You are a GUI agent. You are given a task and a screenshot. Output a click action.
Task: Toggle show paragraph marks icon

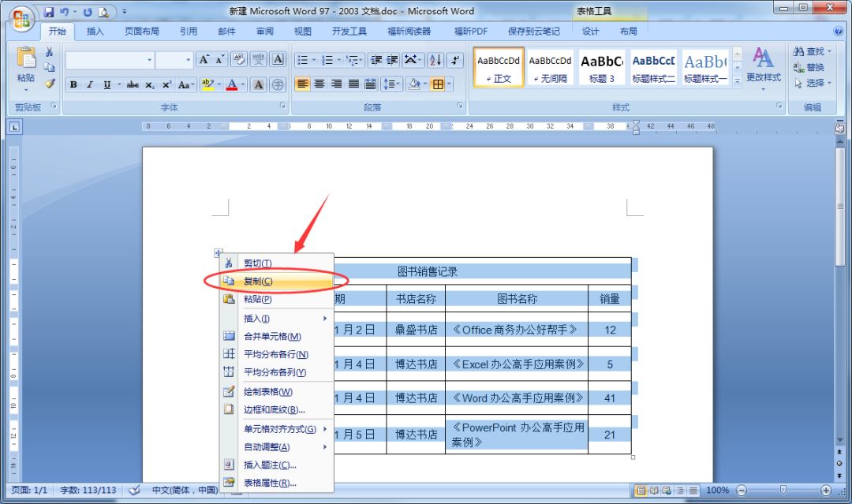pos(455,60)
